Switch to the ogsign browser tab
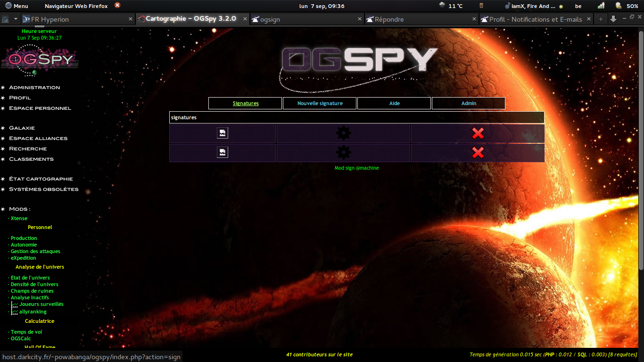This screenshot has width=644, height=362. coord(307,19)
